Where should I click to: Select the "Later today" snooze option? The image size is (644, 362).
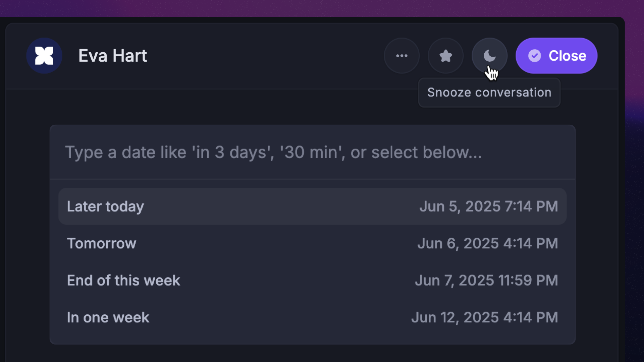pos(105,206)
